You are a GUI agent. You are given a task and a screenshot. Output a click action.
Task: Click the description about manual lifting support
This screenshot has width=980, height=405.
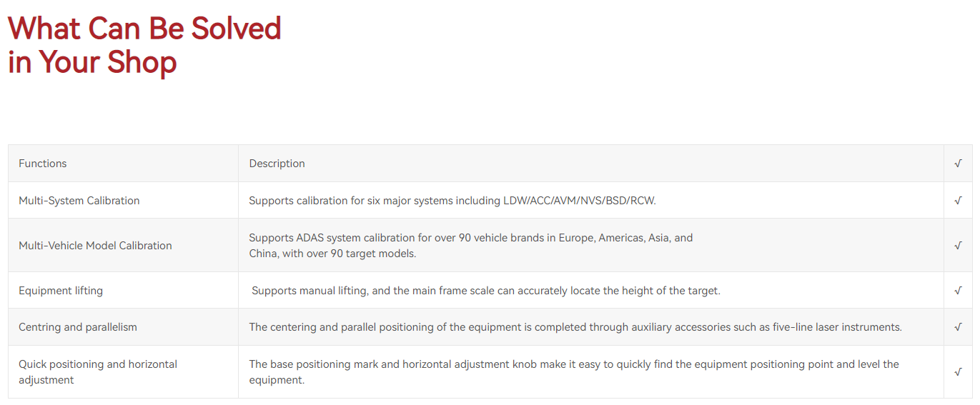coord(486,291)
